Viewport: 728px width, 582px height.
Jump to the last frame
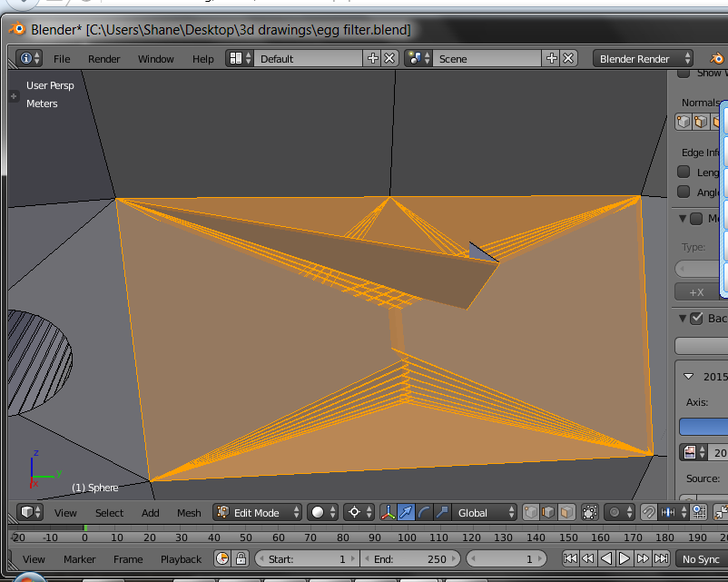coord(661,558)
